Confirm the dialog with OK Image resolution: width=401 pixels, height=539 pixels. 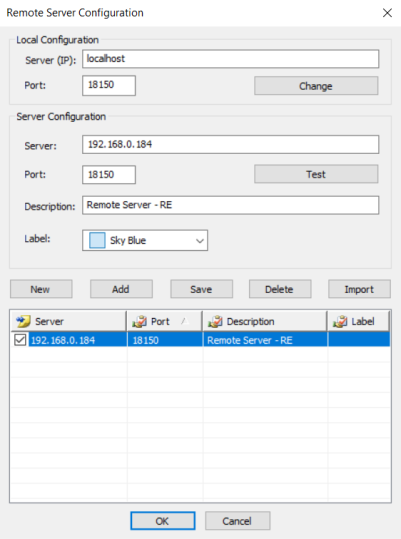pyautogui.click(x=163, y=521)
